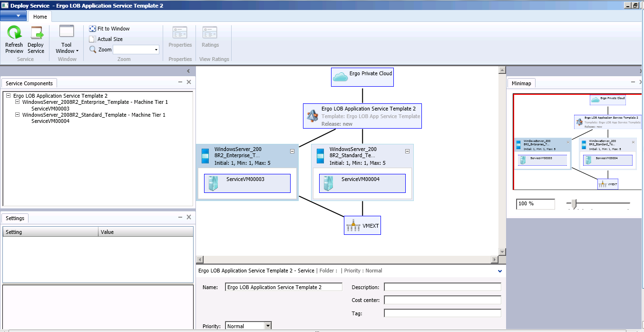This screenshot has height=332, width=644.
Task: Switch to the Home tab
Action: coord(39,16)
